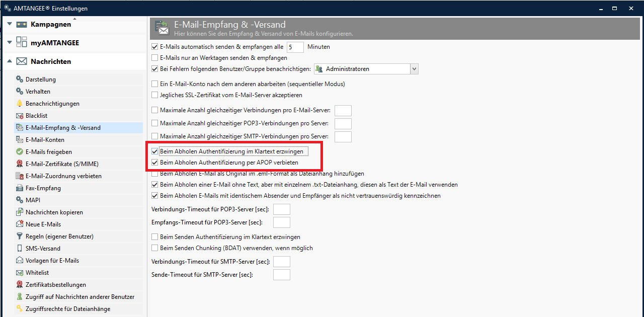The image size is (644, 317).
Task: Click the Blacklist envelope icon
Action: coord(20,116)
